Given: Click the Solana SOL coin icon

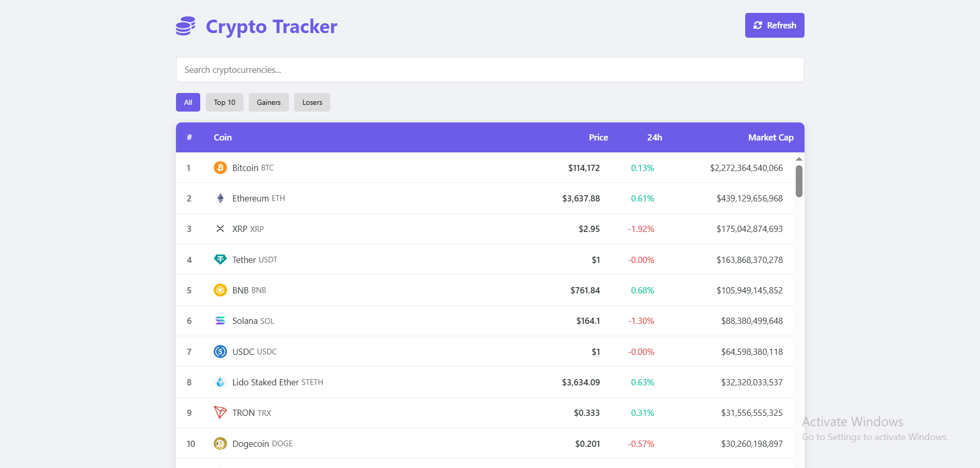Looking at the screenshot, I should [x=220, y=320].
